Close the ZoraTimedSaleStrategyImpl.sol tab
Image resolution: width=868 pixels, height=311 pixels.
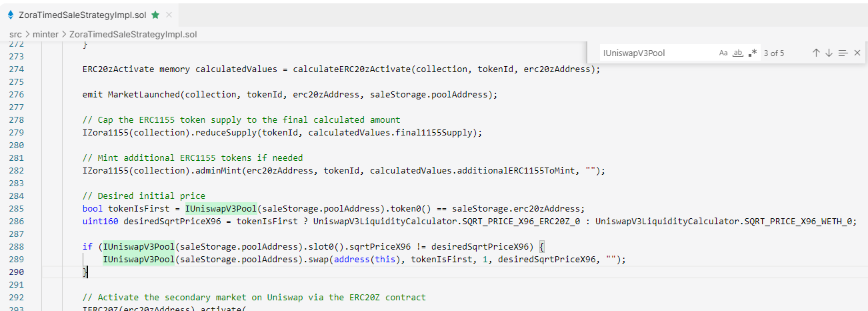169,14
